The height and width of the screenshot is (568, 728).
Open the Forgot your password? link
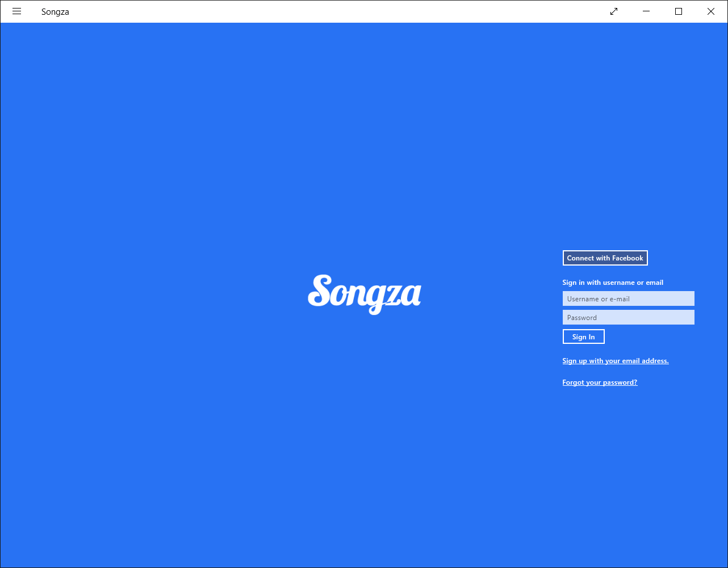tap(600, 382)
